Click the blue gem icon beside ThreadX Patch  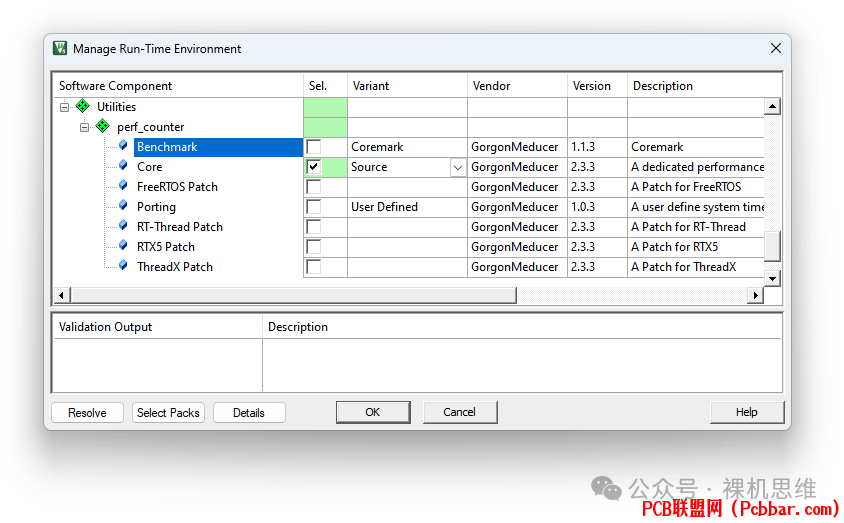(123, 265)
